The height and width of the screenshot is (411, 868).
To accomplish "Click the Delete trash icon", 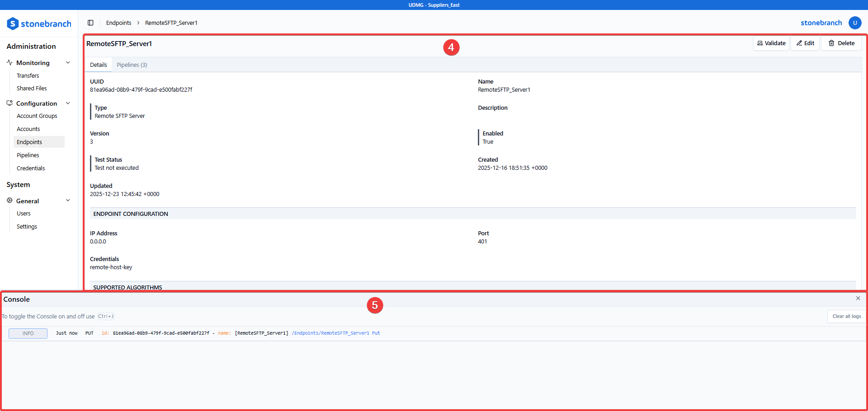I will pyautogui.click(x=831, y=43).
